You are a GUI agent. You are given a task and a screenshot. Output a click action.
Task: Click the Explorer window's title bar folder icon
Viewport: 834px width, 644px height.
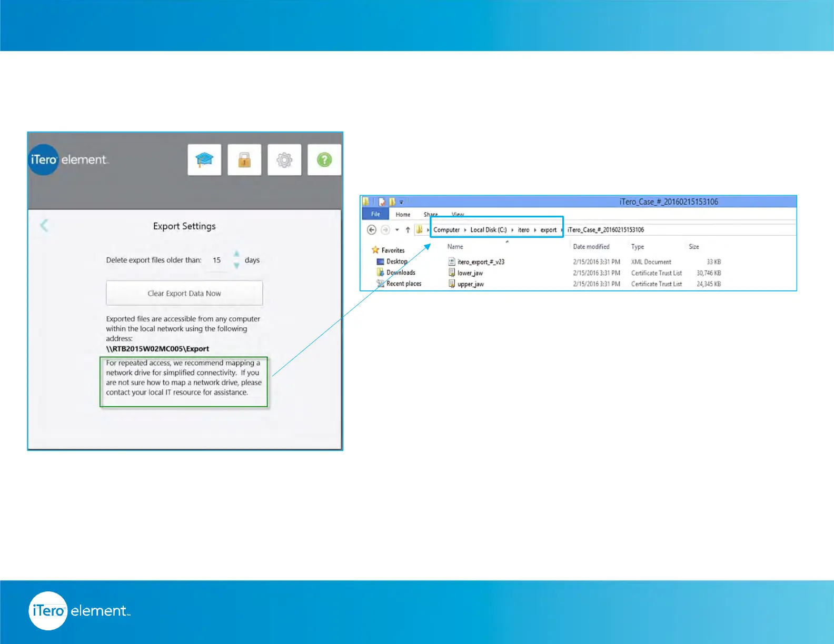pos(366,202)
